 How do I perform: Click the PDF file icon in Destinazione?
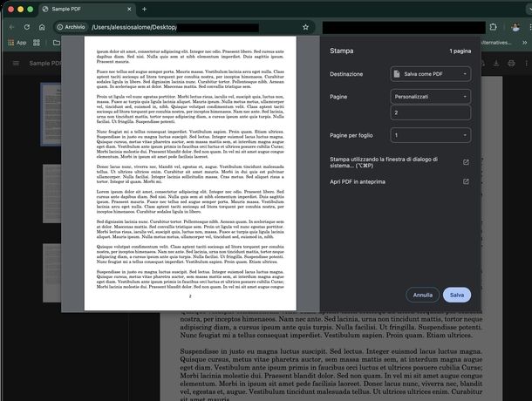click(397, 74)
